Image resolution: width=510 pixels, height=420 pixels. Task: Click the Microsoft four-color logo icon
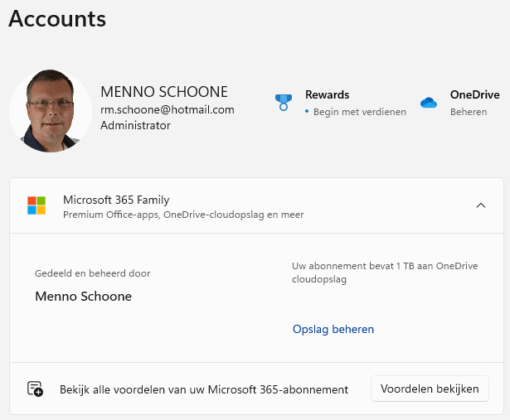point(36,205)
